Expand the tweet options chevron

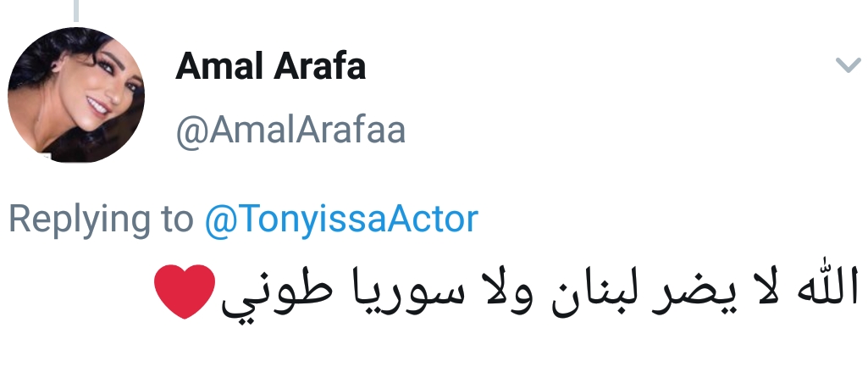click(x=848, y=65)
